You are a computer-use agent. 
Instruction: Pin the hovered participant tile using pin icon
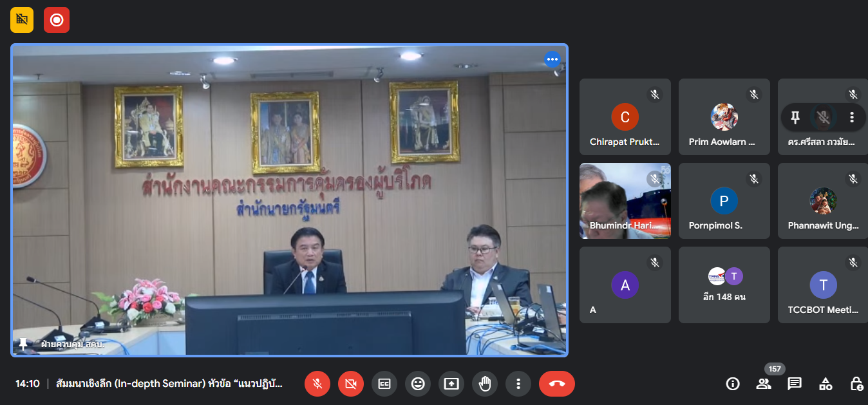click(795, 117)
